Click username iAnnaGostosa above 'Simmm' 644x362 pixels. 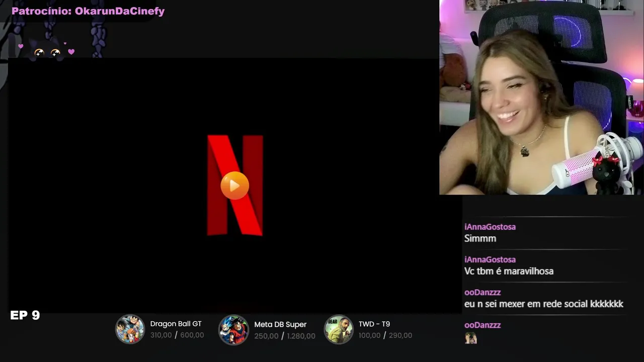click(490, 227)
